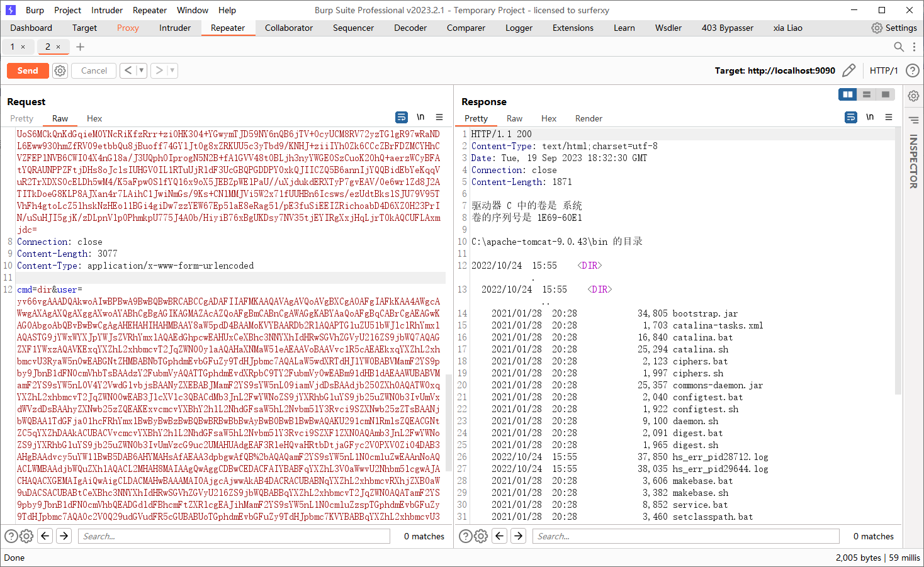Expand the INSPECTOR side panel
Image resolution: width=924 pixels, height=567 pixels.
coord(913,161)
